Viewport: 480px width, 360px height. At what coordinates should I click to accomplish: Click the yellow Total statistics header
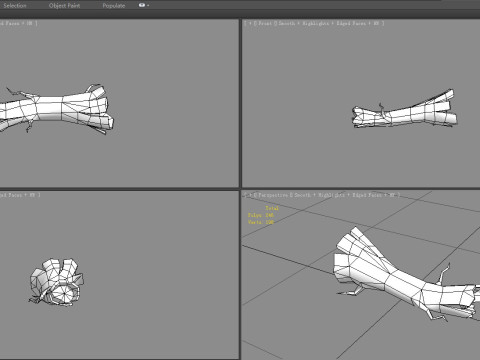pos(272,208)
